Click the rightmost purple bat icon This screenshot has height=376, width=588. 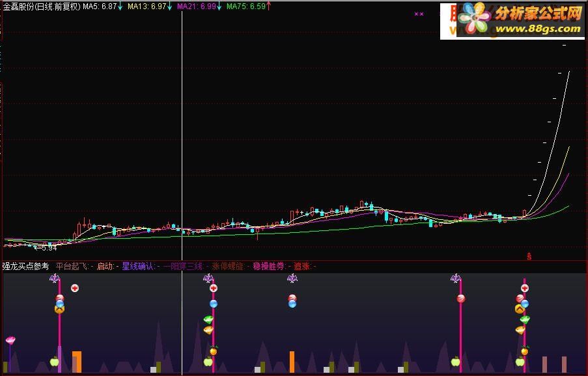pyautogui.click(x=456, y=278)
